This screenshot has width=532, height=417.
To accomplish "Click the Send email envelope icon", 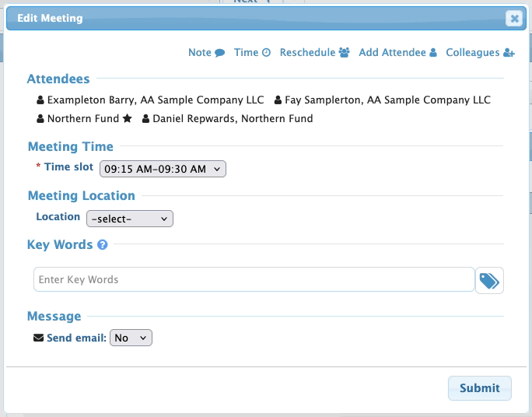I will pos(39,338).
